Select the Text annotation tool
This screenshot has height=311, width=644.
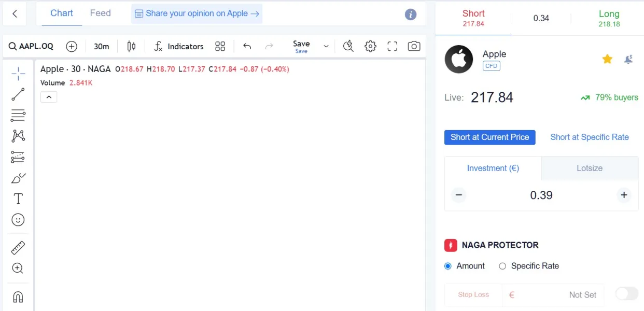click(18, 199)
